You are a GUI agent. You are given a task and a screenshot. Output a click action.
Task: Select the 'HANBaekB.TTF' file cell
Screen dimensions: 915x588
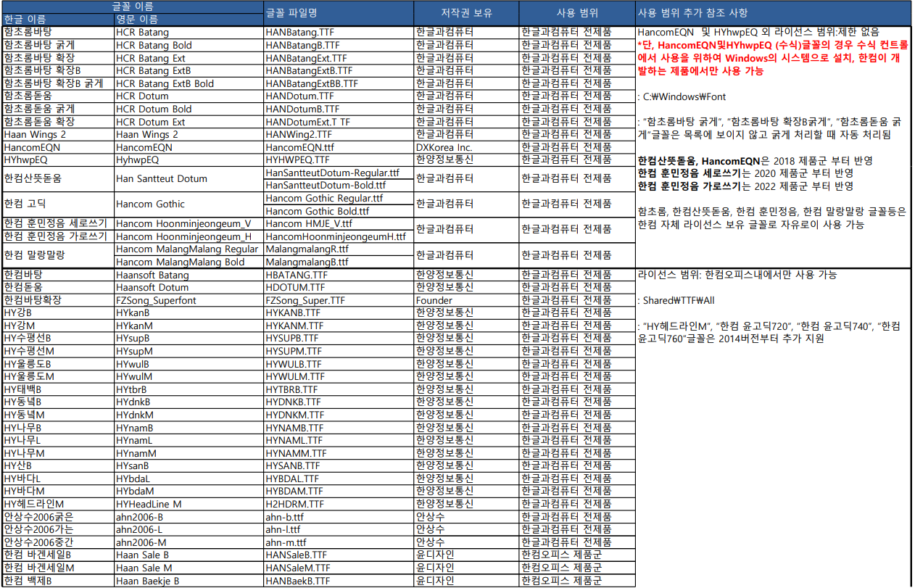pos(339,581)
